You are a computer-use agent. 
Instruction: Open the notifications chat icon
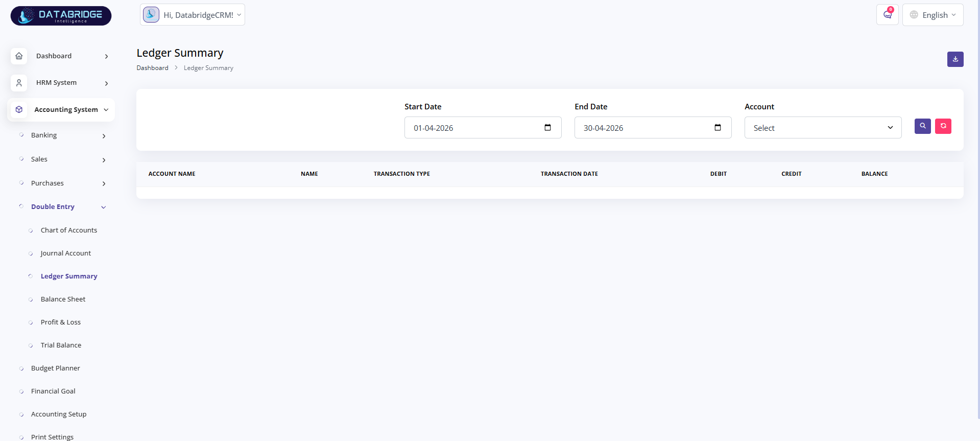(888, 15)
